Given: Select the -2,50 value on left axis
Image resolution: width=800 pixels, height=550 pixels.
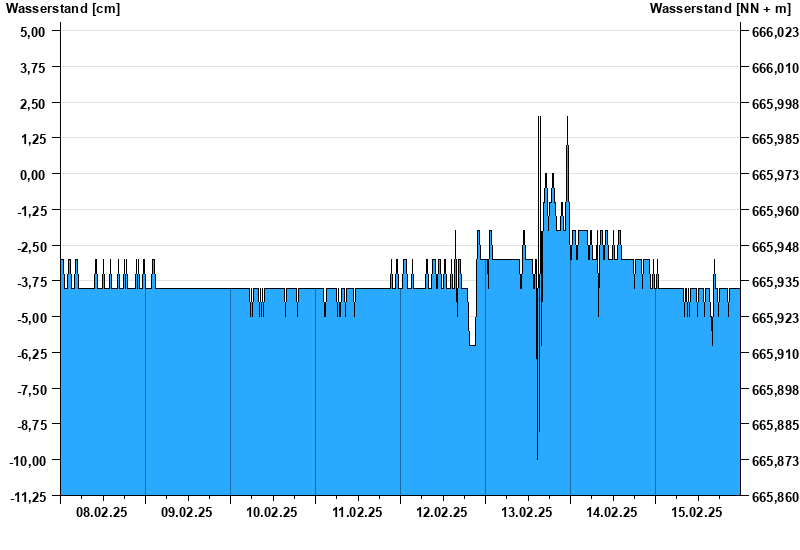Looking at the screenshot, I should 31,247.
